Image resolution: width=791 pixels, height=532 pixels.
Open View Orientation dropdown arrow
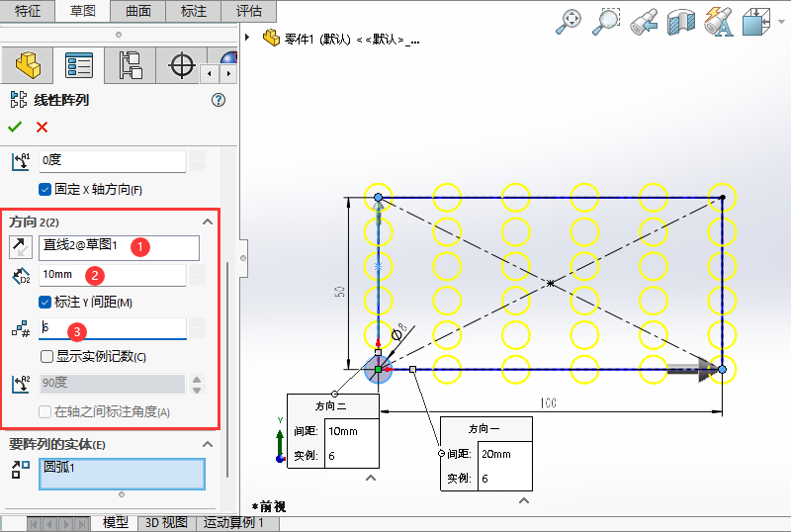tap(781, 22)
